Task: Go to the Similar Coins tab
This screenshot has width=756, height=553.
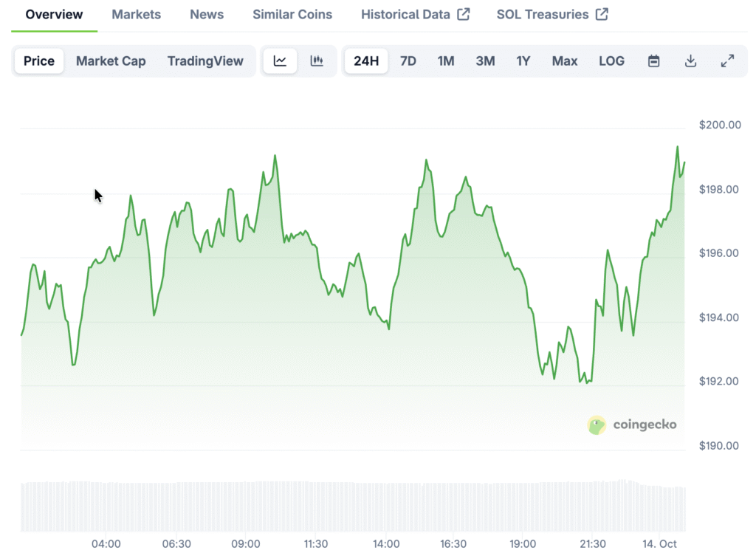Action: coord(292,15)
